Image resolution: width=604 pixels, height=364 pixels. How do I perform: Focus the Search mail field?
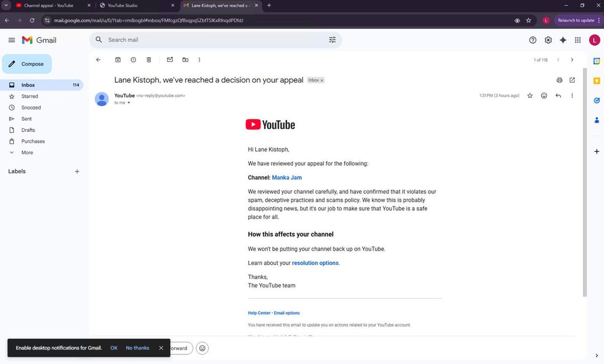tap(215, 40)
